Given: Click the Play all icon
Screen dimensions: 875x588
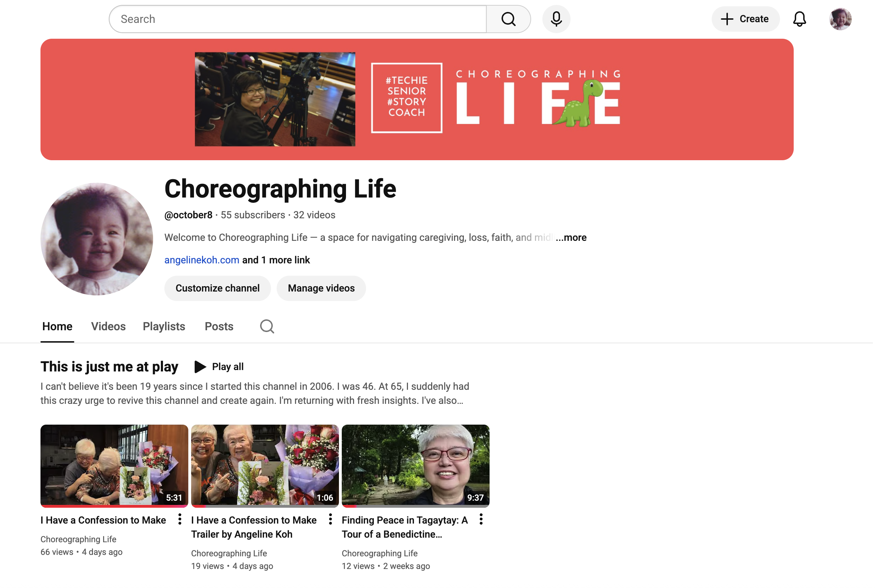Looking at the screenshot, I should (x=201, y=368).
